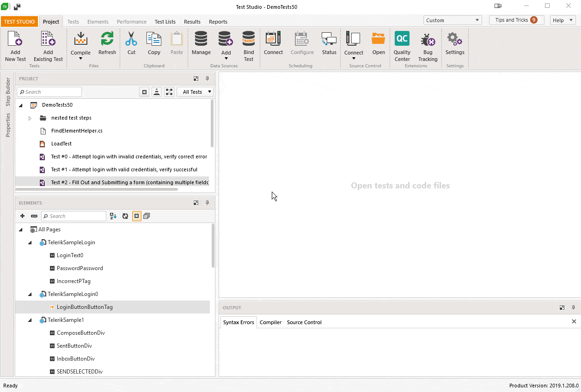
Task: Refresh the Elements tree with the circular arrows icon
Action: click(x=125, y=216)
